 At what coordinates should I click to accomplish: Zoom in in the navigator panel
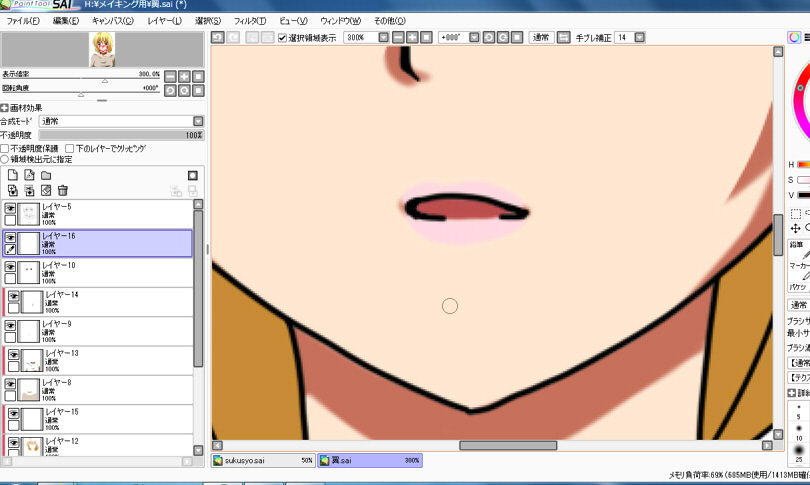(x=184, y=77)
